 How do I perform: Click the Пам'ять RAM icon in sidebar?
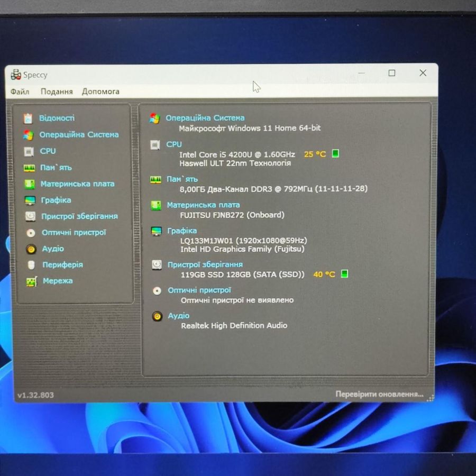29,168
